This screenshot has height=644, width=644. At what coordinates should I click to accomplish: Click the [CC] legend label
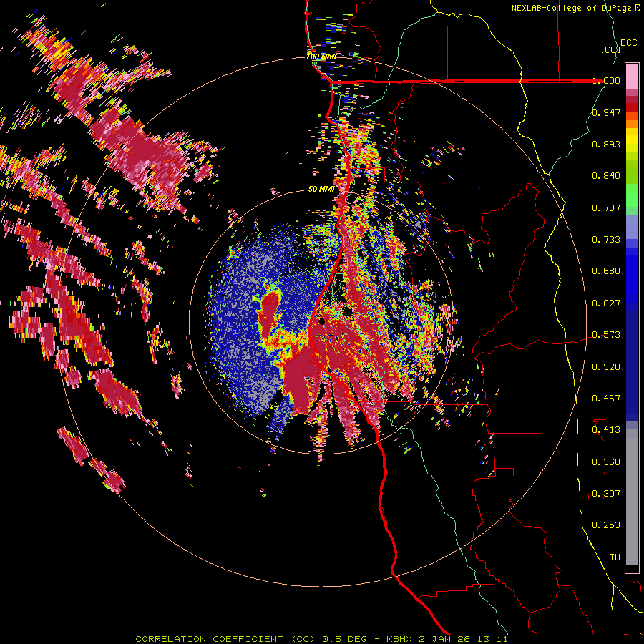click(x=610, y=49)
